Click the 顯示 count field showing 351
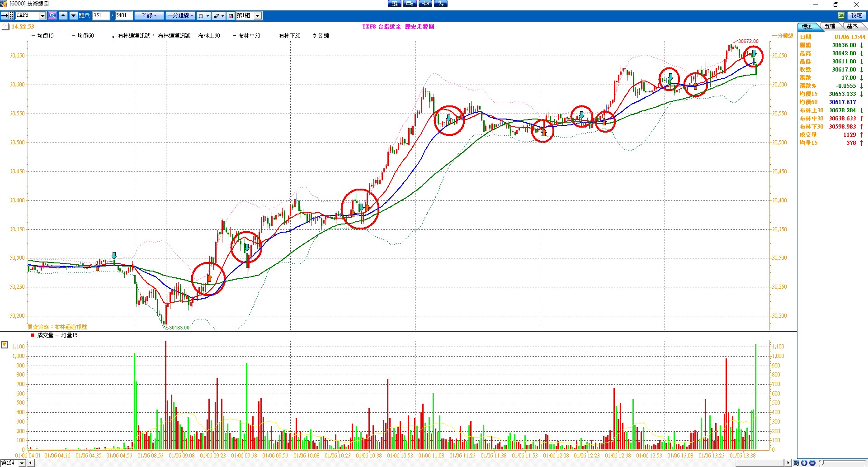Screen dimensions: 868x467 tap(101, 16)
